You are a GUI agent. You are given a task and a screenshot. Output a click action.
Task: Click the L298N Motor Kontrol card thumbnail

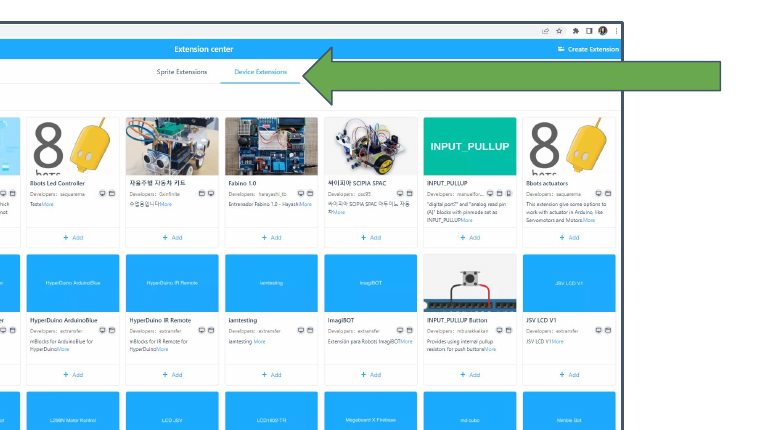pyautogui.click(x=73, y=411)
